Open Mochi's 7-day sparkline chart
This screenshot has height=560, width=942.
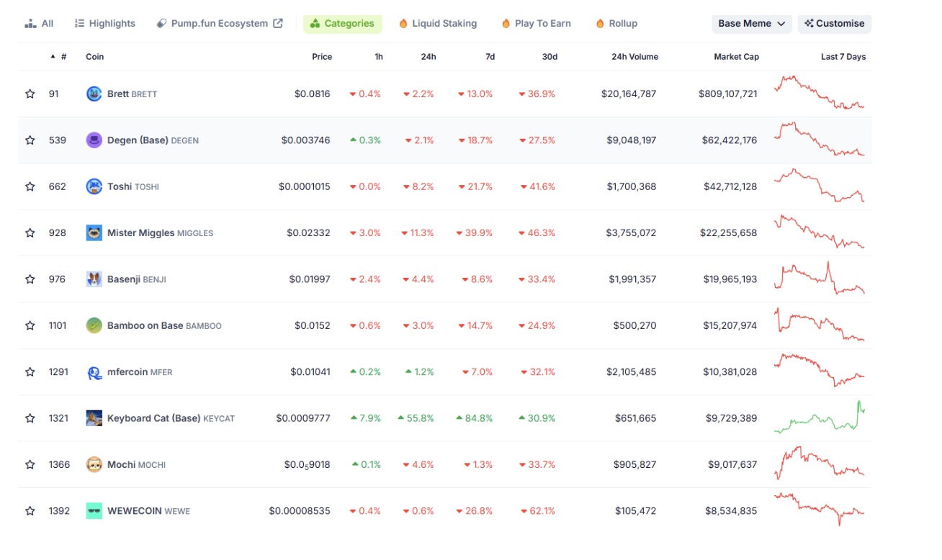coord(820,464)
